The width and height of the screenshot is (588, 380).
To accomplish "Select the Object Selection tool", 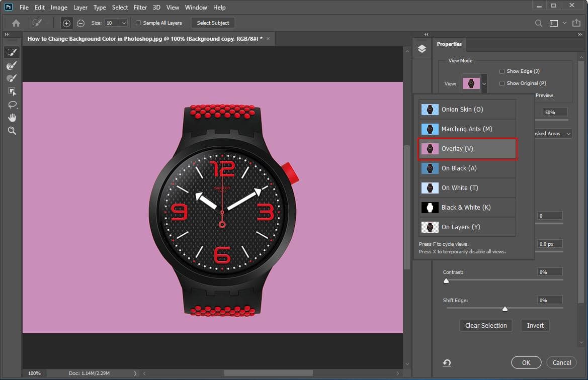I will pos(13,91).
